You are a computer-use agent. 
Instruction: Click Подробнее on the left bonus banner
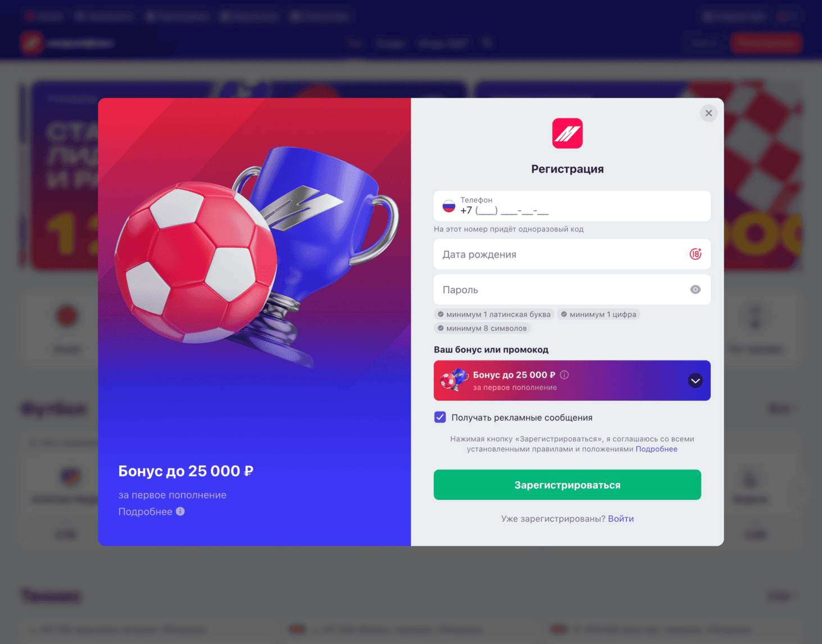pyautogui.click(x=146, y=511)
